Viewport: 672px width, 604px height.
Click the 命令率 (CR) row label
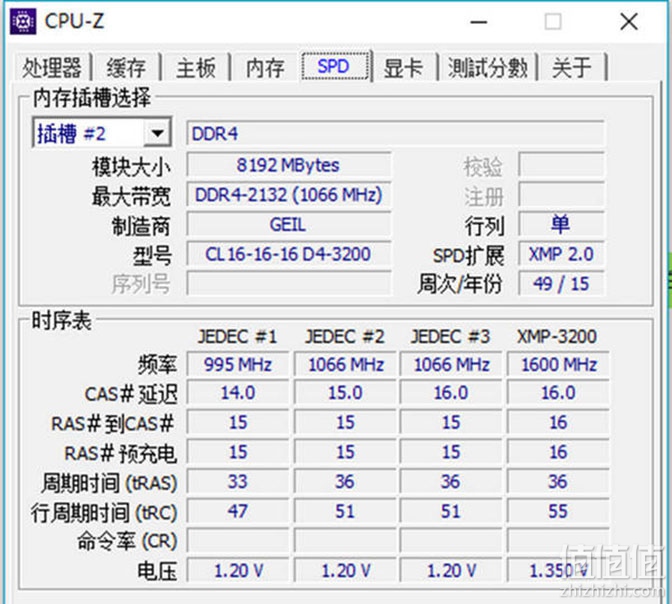[127, 541]
